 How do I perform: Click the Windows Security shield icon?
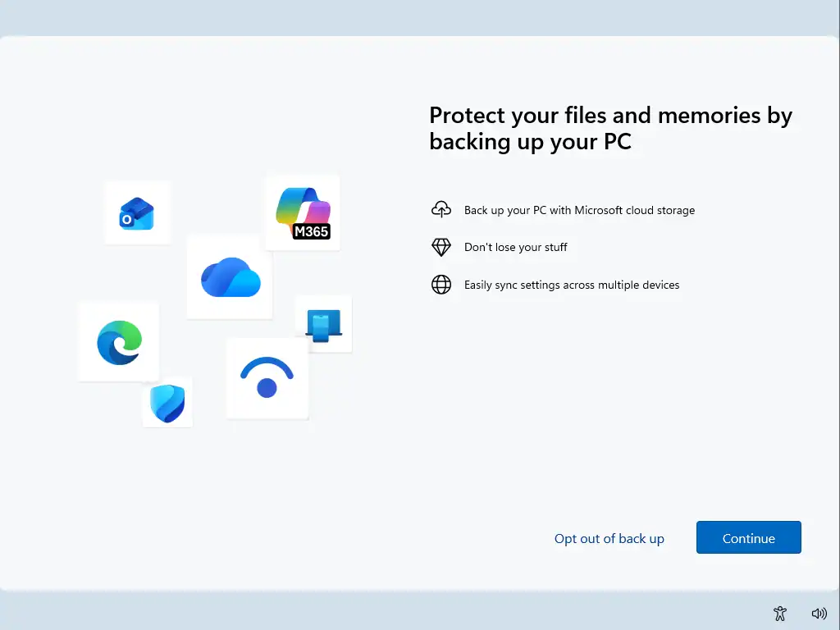[167, 403]
